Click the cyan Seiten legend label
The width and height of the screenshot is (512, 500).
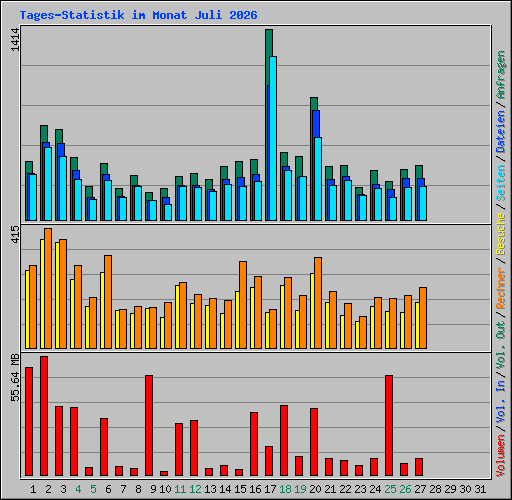(x=501, y=183)
